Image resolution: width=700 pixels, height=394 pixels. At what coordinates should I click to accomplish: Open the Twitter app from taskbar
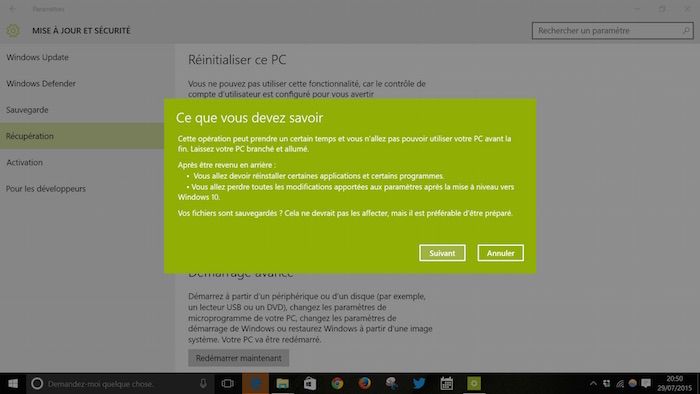419,384
